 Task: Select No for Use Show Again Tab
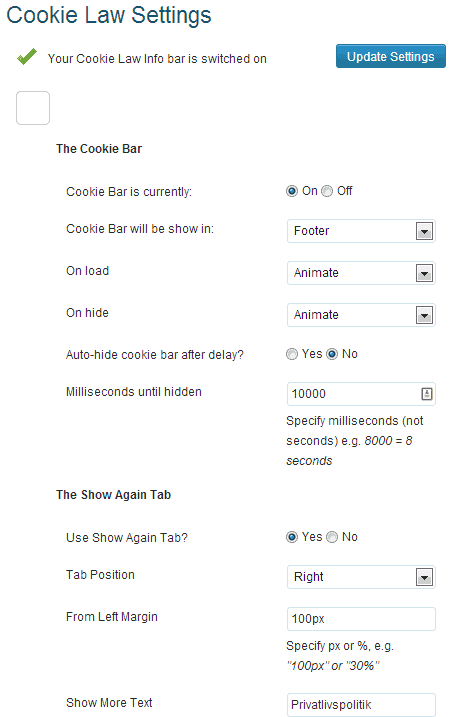click(x=332, y=537)
